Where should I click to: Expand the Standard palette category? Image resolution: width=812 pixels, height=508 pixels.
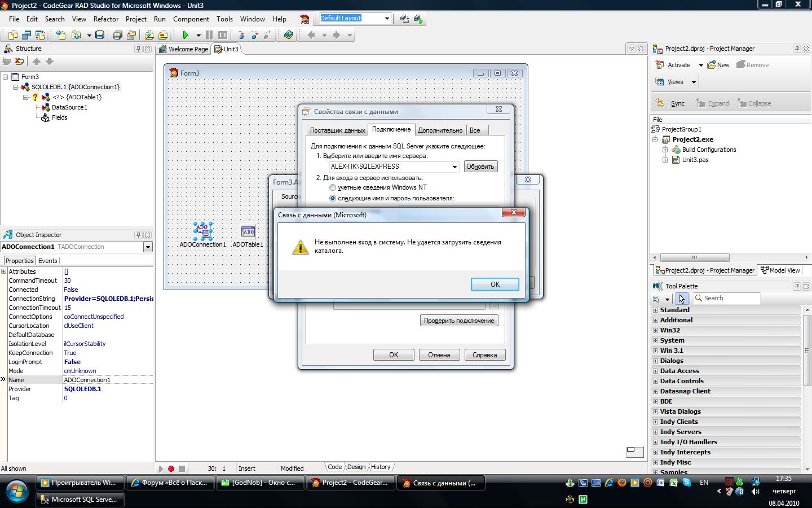(x=655, y=310)
